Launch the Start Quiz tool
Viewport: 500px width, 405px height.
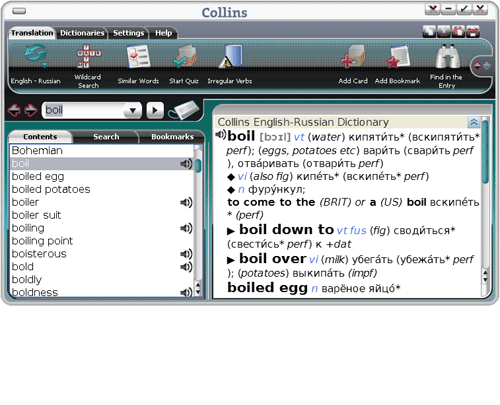click(184, 64)
